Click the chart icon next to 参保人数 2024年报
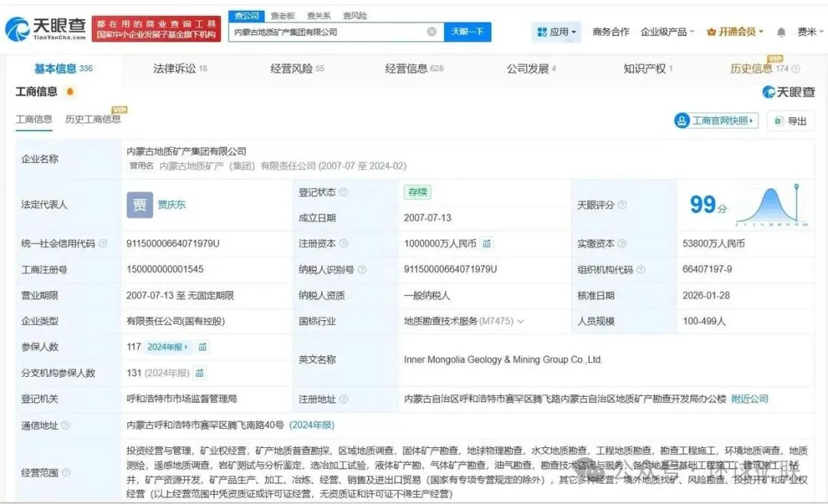Image resolution: width=828 pixels, height=504 pixels. click(202, 347)
